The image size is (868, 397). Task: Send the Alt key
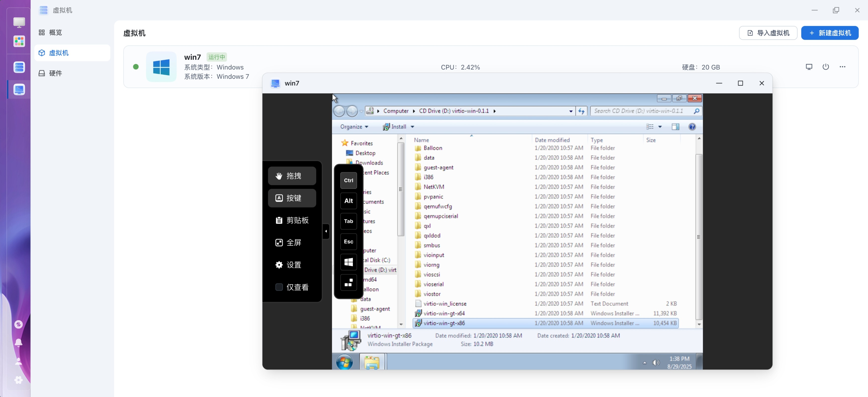[x=348, y=201]
